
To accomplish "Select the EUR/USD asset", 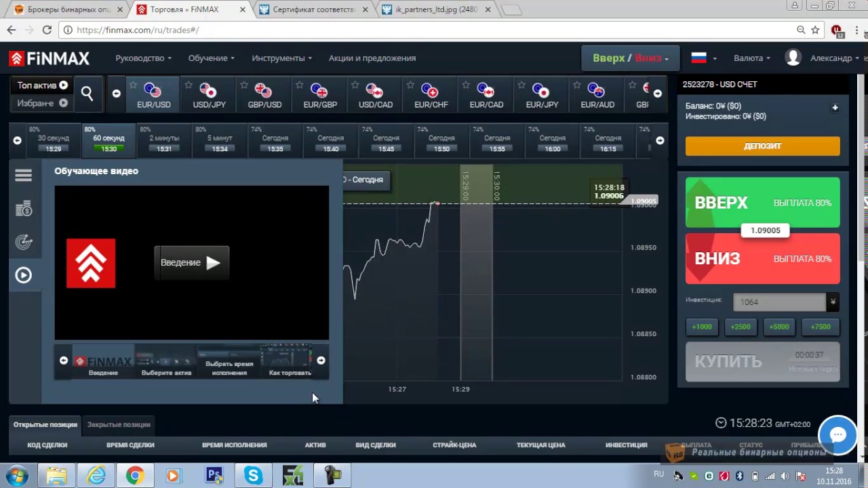I will [x=153, y=95].
